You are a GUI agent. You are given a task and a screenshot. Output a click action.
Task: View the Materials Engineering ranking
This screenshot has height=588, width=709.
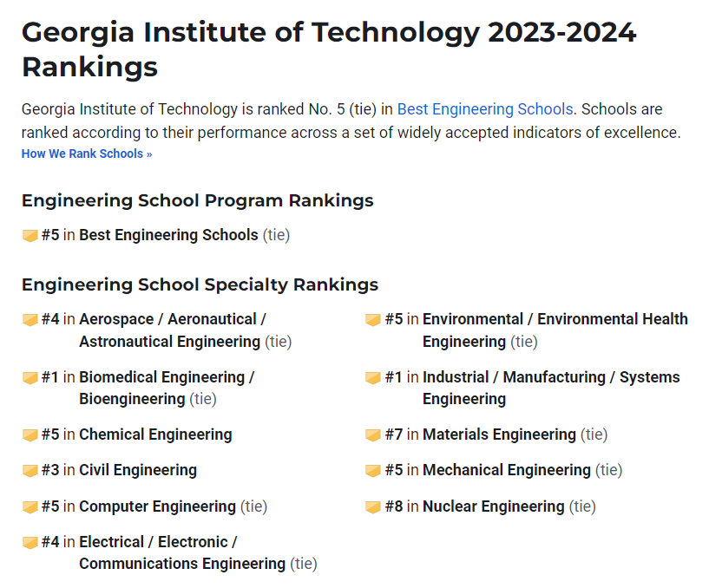click(499, 434)
